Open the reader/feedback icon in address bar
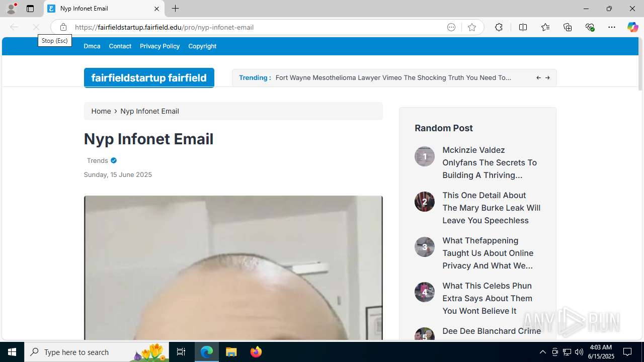 [x=451, y=27]
